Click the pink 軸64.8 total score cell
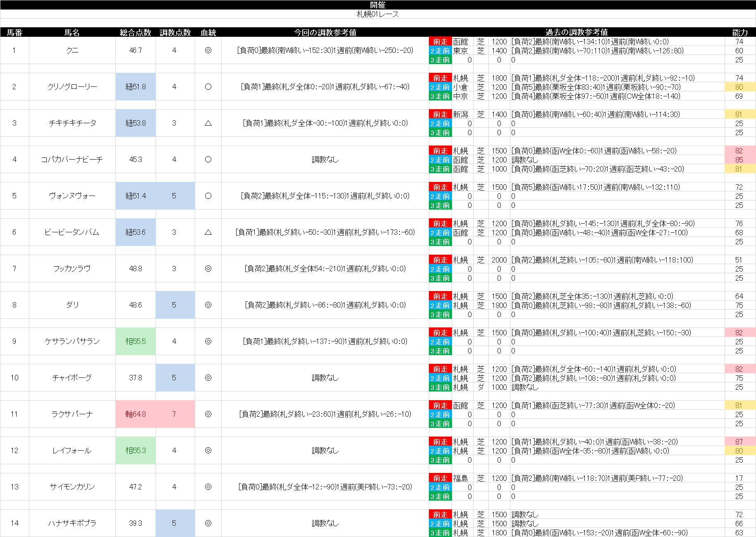Viewport: 756px width, 537px height. tap(136, 414)
